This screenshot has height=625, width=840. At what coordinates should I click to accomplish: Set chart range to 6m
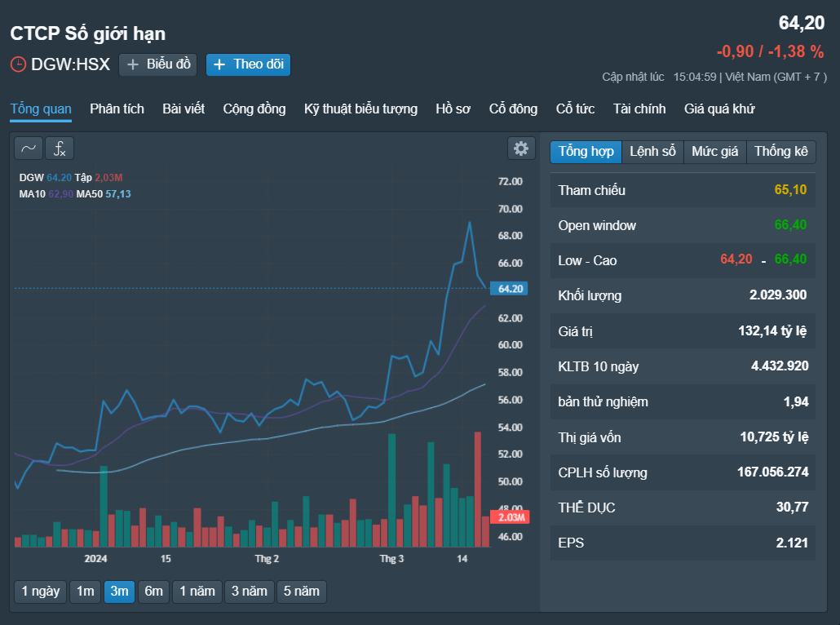coord(154,592)
